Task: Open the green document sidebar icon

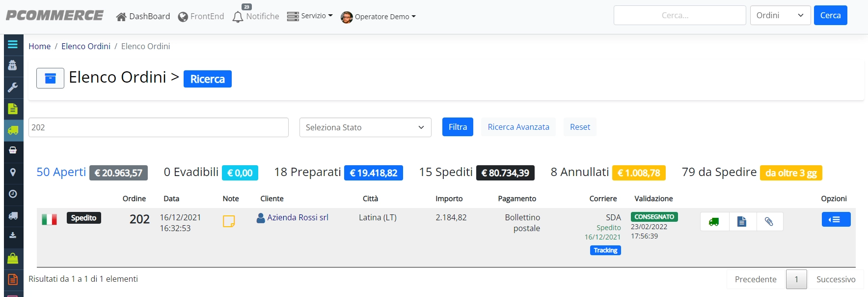Action: [x=13, y=109]
